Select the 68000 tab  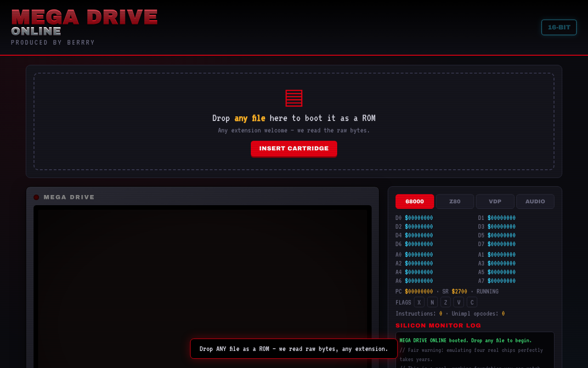[415, 201]
